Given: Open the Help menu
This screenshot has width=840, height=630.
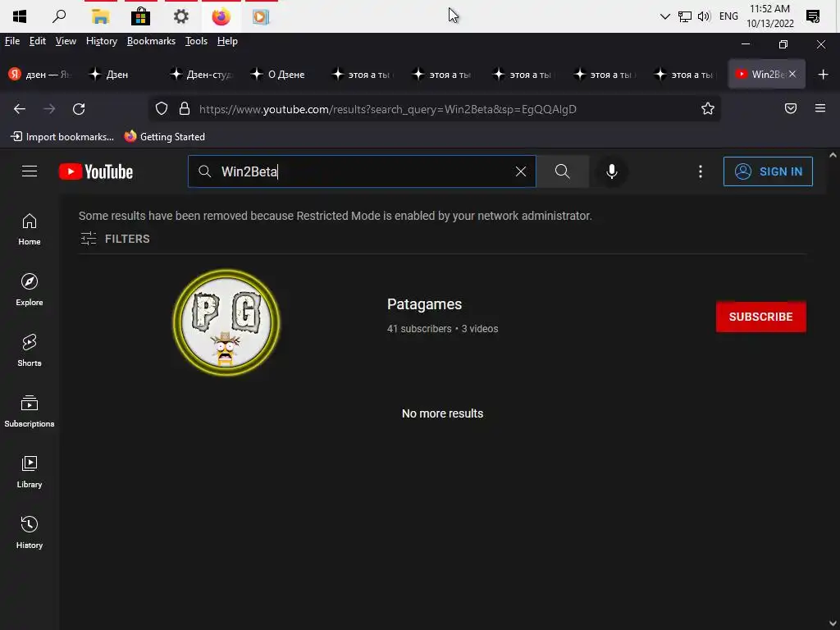Looking at the screenshot, I should [x=227, y=41].
